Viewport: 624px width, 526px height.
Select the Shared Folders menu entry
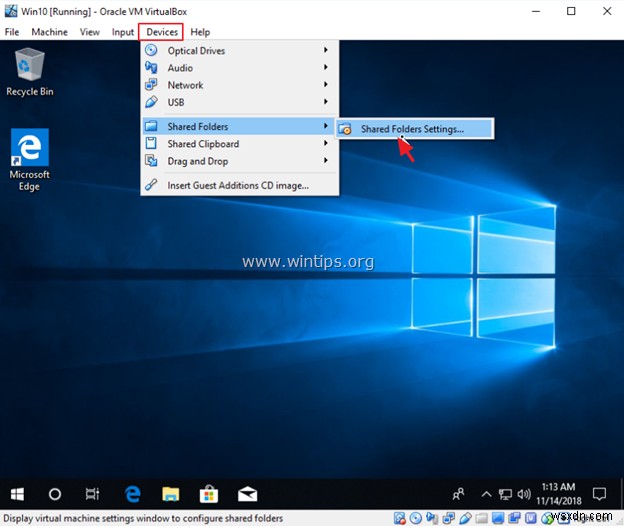(x=240, y=126)
